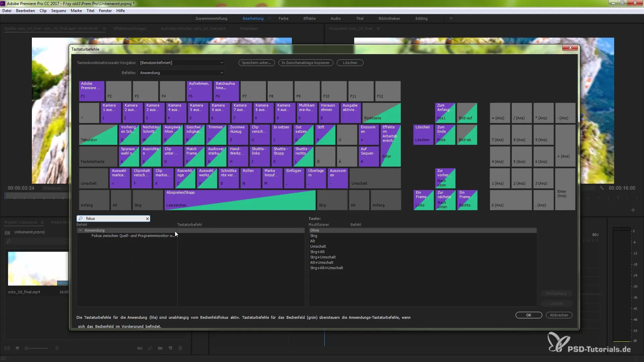Clear the fokus search field with X
This screenshot has width=644, height=362.
pos(147,219)
